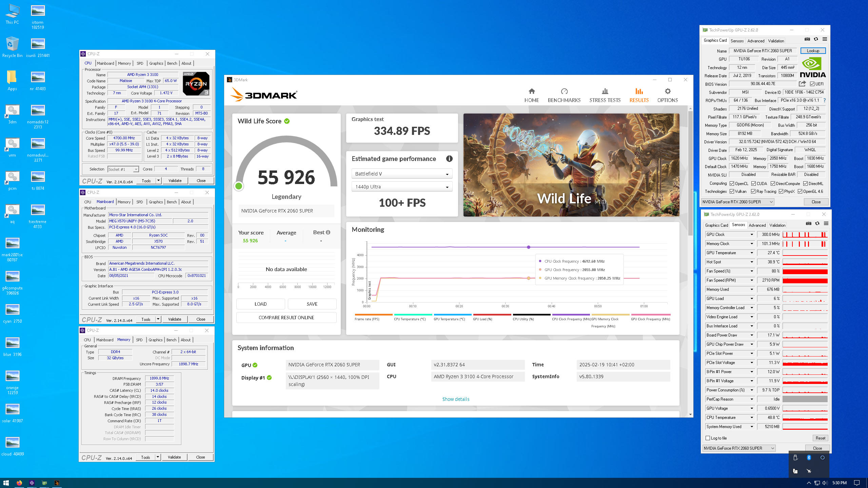This screenshot has height=488, width=868.
Task: Toggle the DirectCompute checkbox in GPU-Z
Action: (x=773, y=184)
